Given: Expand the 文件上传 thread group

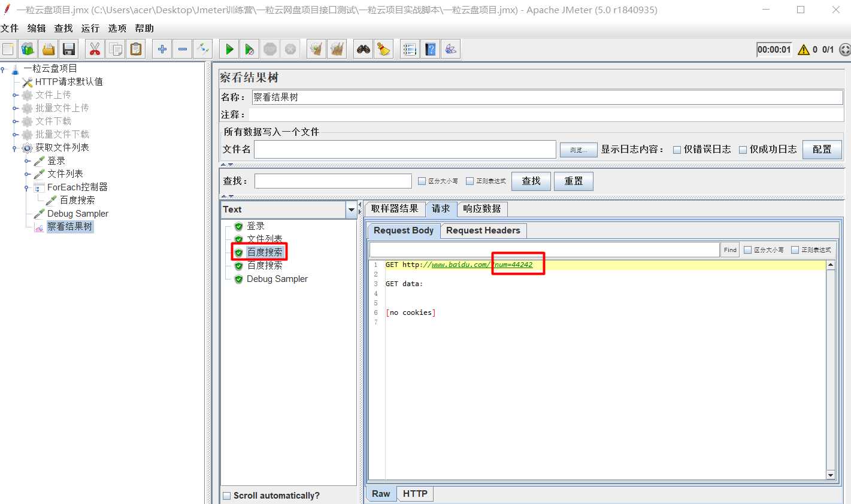Looking at the screenshot, I should [x=15, y=95].
